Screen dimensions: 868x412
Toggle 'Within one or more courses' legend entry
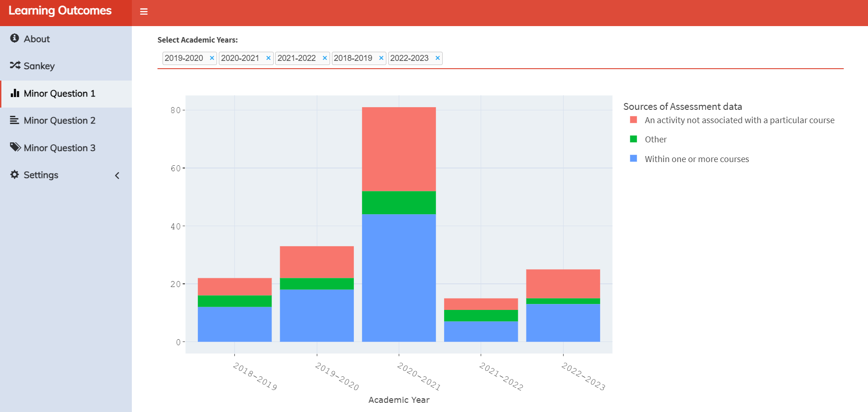click(696, 159)
